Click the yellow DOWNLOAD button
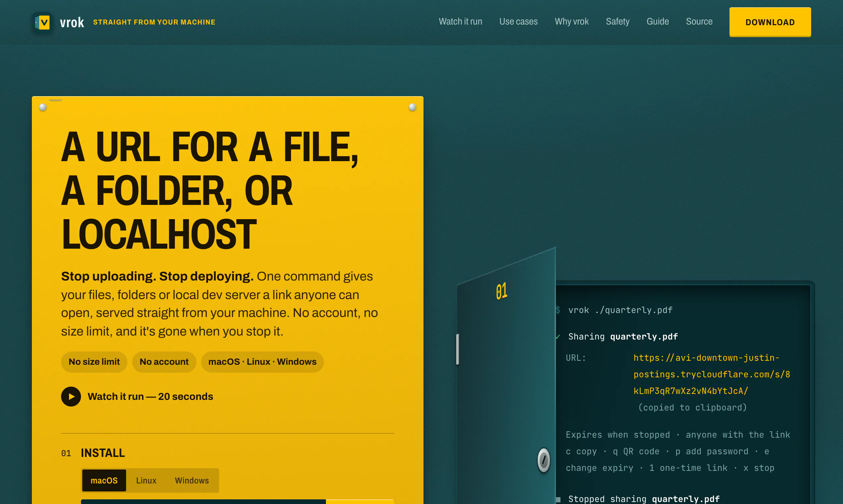 click(x=770, y=22)
